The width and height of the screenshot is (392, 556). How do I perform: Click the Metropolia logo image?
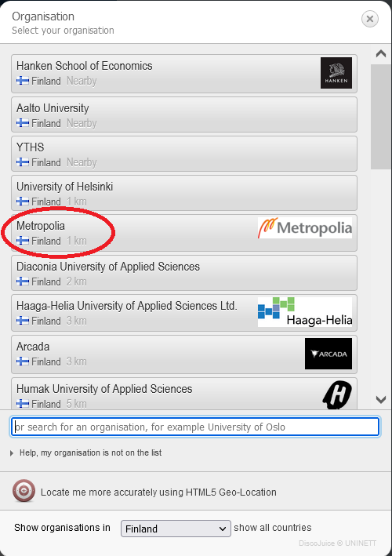pos(305,227)
